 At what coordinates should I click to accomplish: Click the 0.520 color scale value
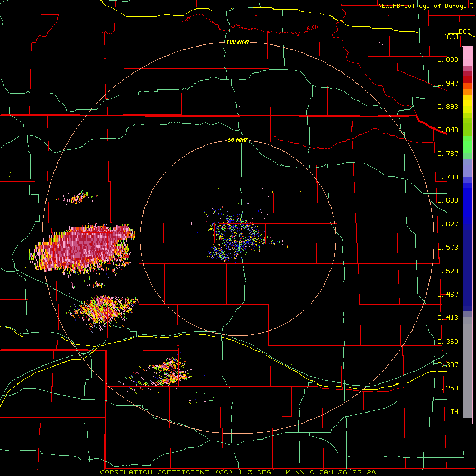[448, 271]
